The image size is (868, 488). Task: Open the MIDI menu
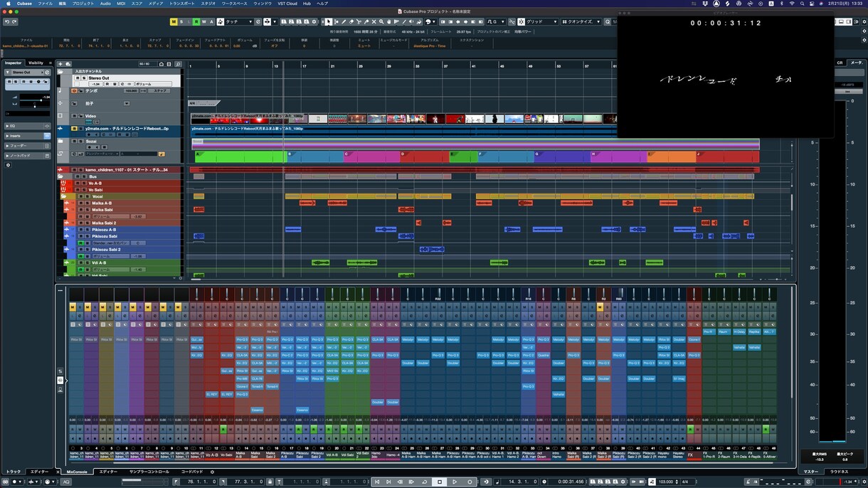121,4
